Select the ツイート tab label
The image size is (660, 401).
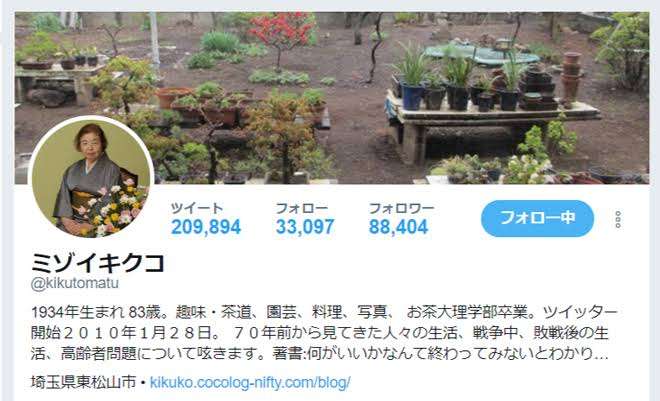point(197,208)
